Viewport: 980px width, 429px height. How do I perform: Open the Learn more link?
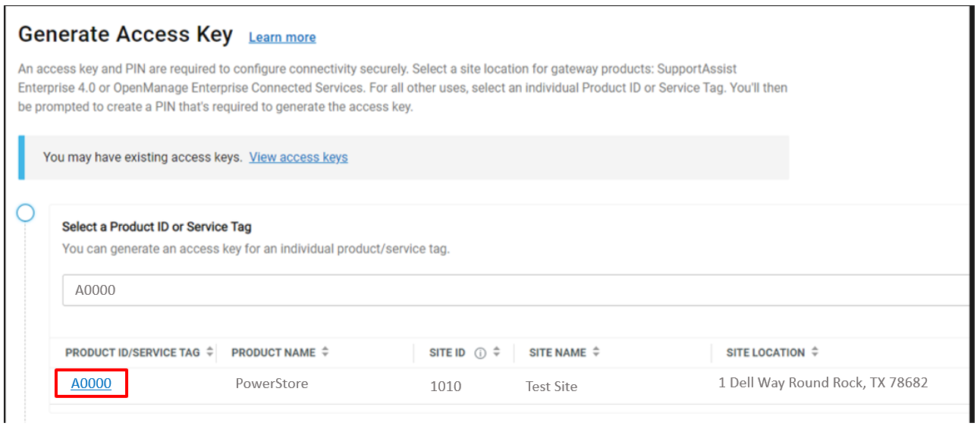(x=282, y=37)
